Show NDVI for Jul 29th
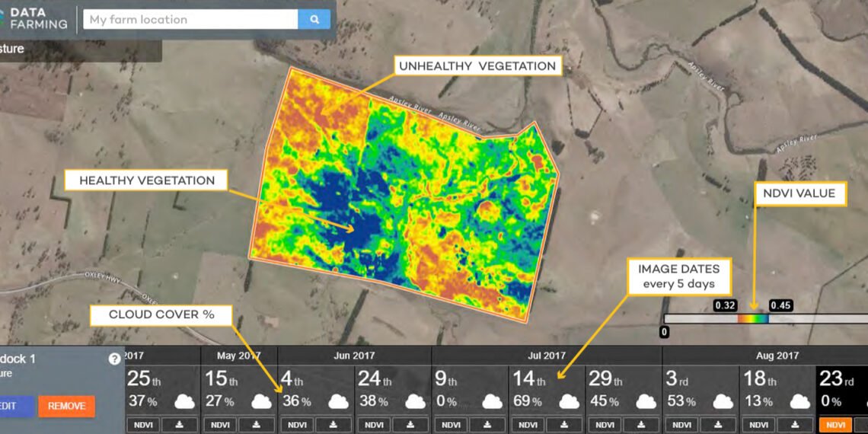 [x=605, y=425]
